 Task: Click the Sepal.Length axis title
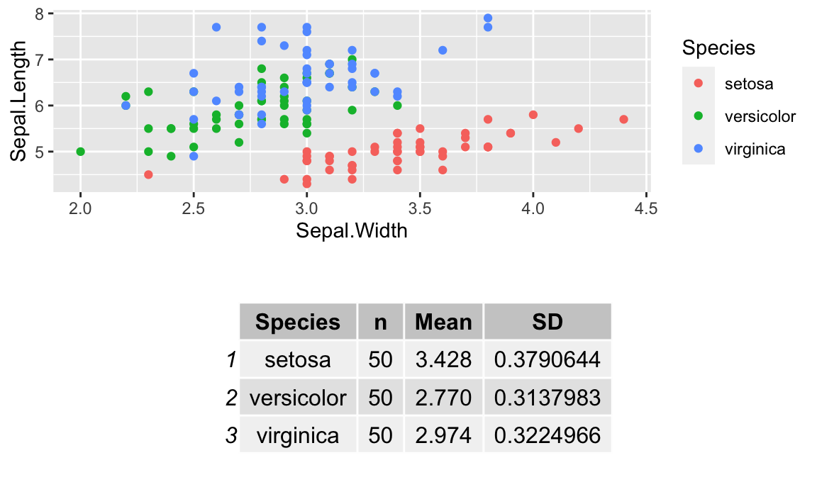[x=18, y=101]
